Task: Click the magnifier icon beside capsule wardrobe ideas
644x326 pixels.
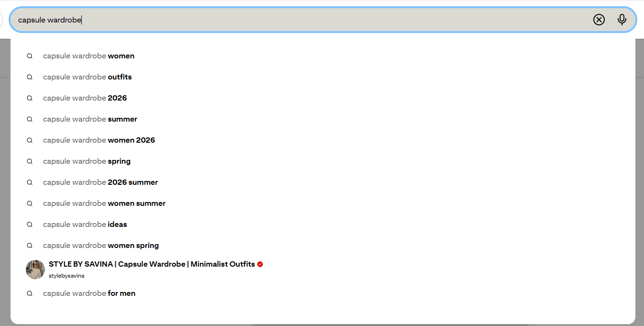Action: click(x=30, y=225)
